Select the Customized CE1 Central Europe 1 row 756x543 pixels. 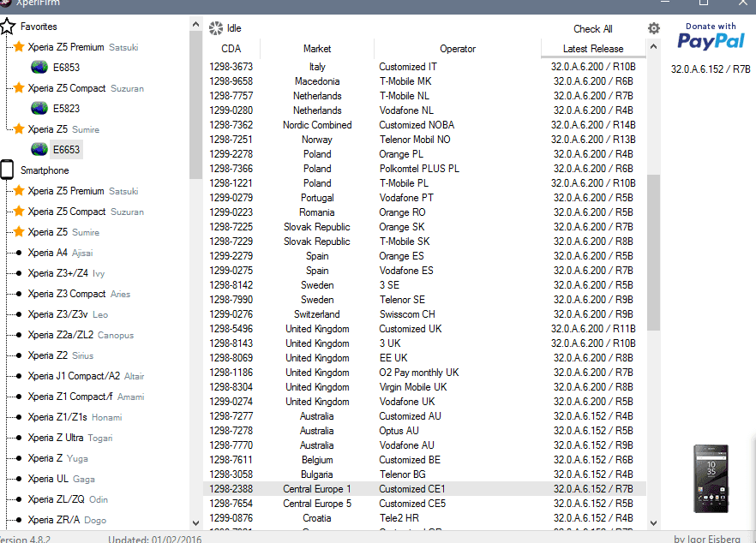[424, 488]
